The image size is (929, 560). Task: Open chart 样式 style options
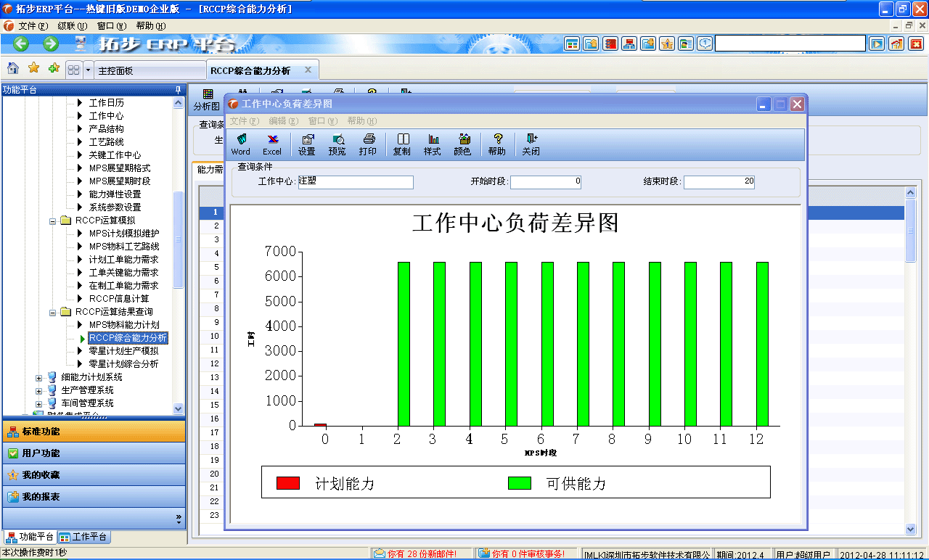tap(432, 144)
